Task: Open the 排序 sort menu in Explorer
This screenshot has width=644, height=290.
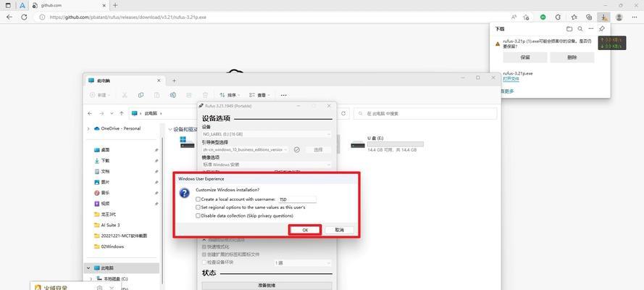Action: (x=230, y=95)
